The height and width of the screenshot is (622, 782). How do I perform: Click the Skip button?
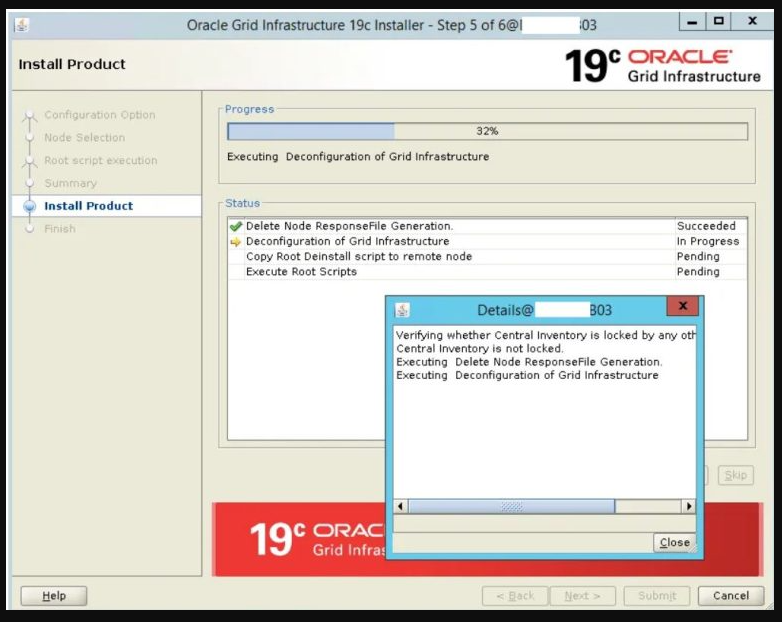736,475
